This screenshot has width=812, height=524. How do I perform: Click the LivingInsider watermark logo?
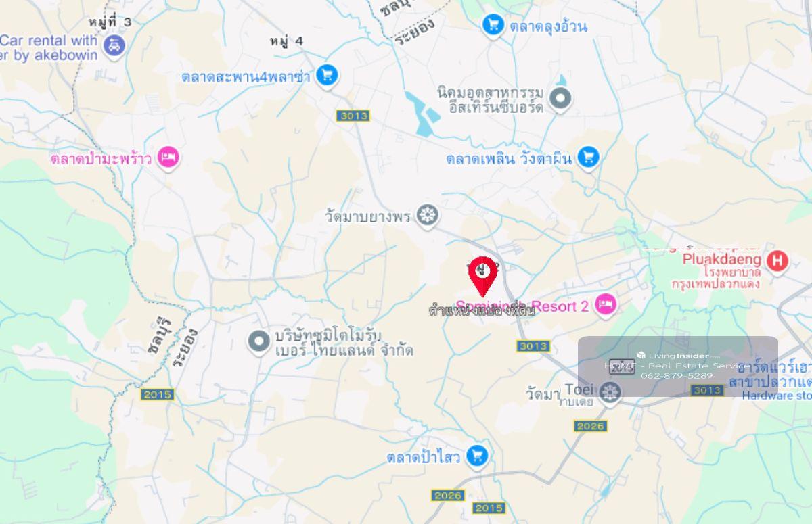(x=678, y=355)
